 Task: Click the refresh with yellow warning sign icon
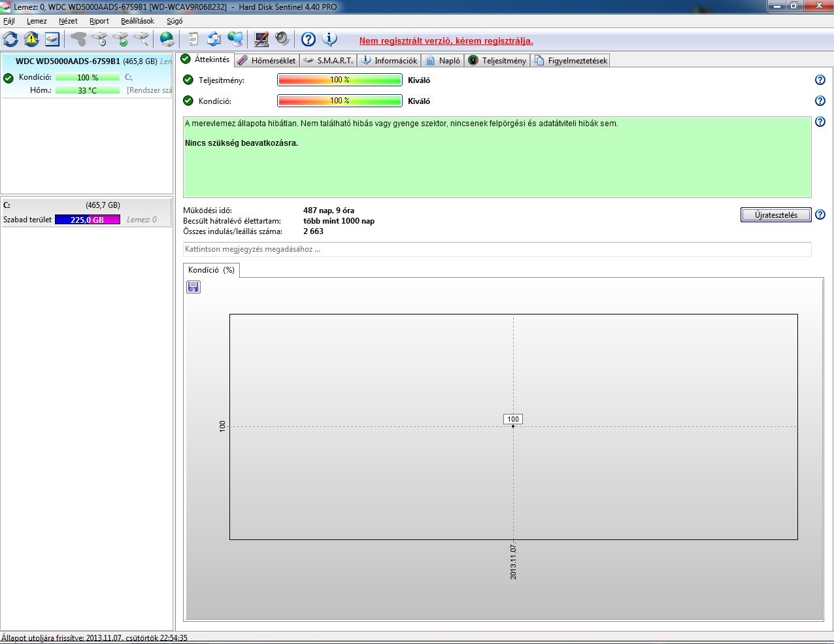coord(31,39)
